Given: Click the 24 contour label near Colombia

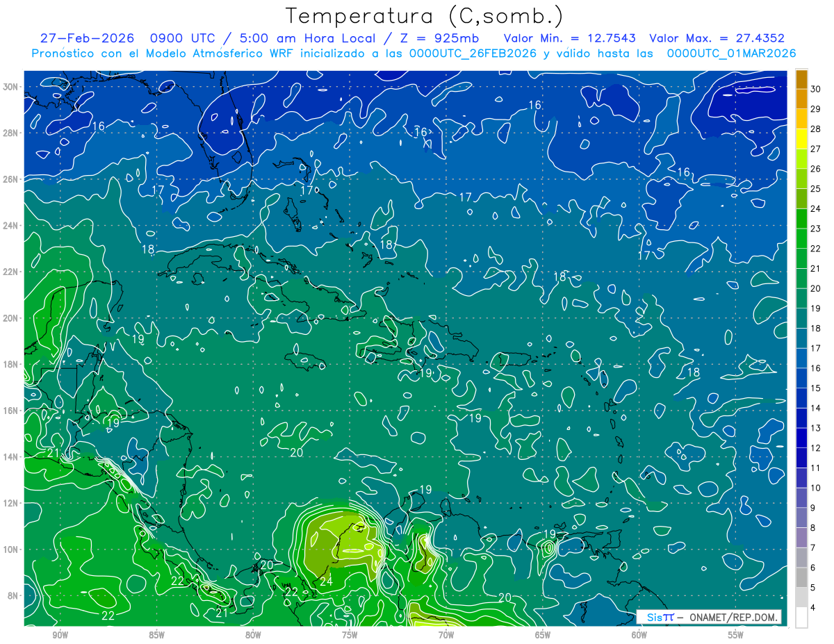Looking at the screenshot, I should [326, 581].
